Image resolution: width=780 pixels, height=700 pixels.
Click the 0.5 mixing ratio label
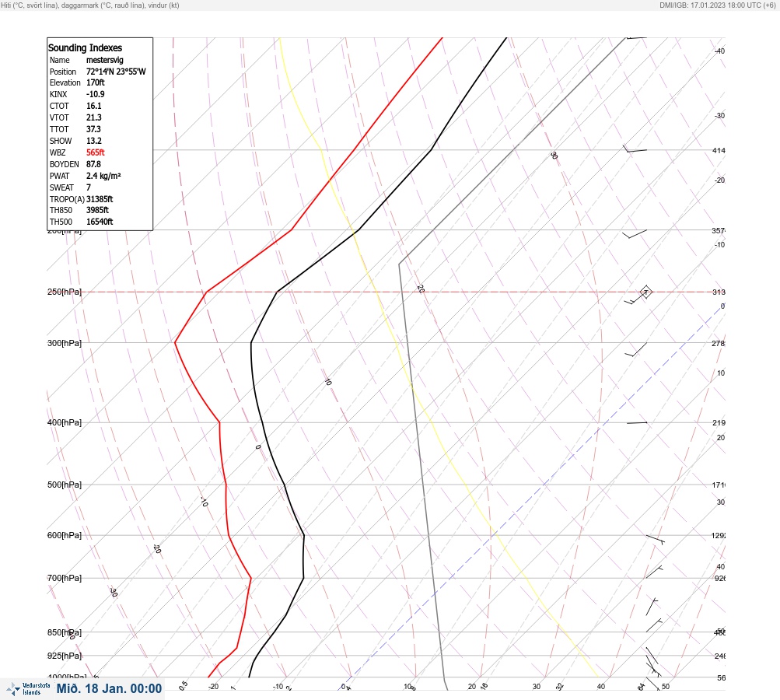184,685
